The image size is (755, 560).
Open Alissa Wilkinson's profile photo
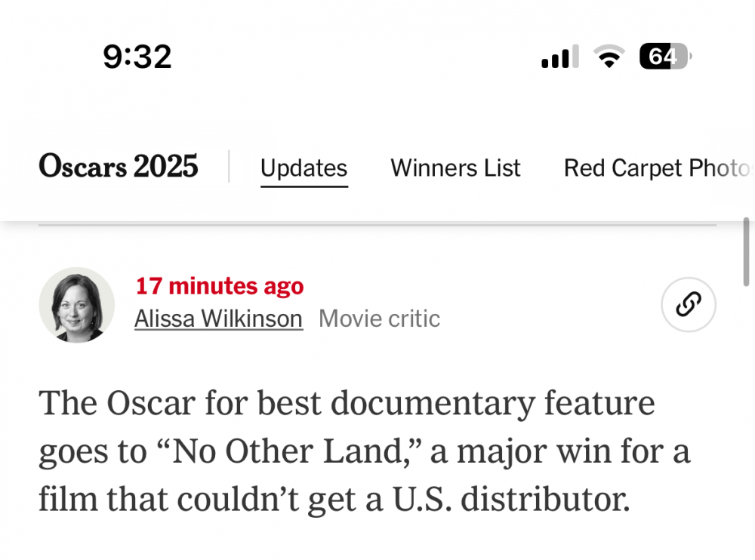76,305
